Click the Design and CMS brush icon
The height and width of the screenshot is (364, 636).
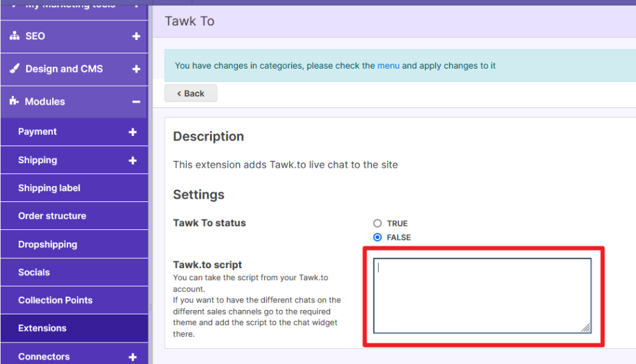pos(15,69)
